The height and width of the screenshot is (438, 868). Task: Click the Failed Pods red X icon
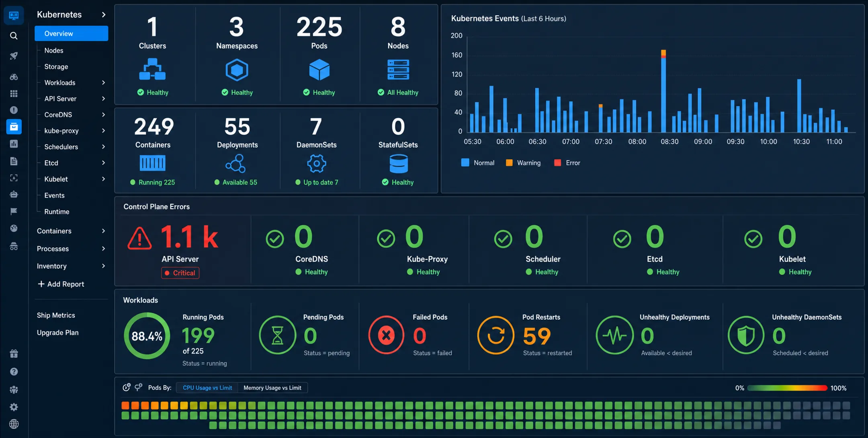click(x=386, y=335)
